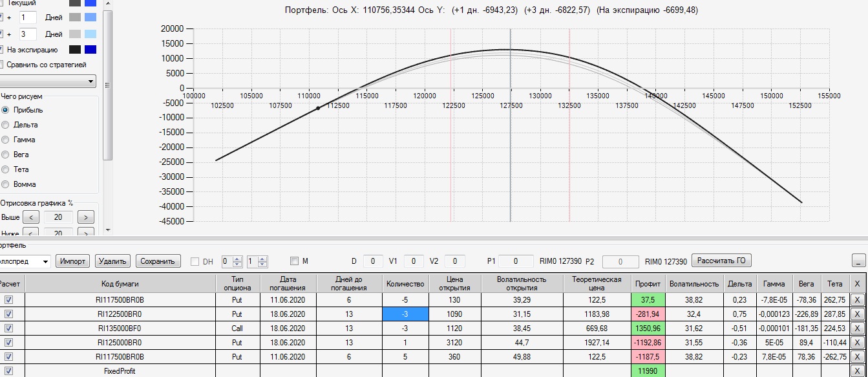
Task: Remove the RI135000BF0 Call row via X
Action: coord(857,328)
